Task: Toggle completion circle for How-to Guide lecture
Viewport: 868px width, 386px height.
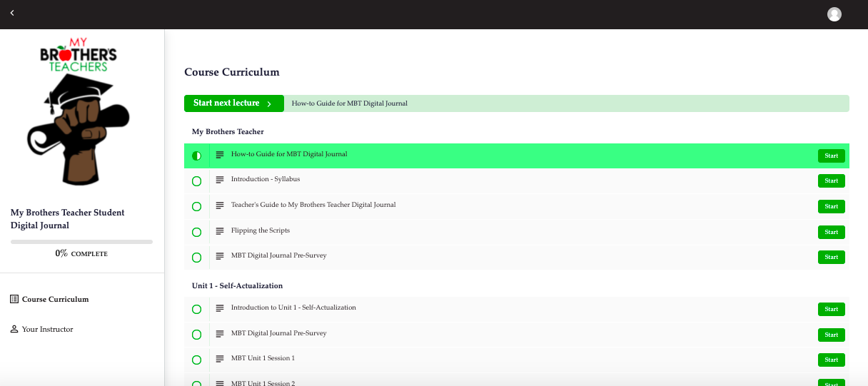Action: point(197,156)
